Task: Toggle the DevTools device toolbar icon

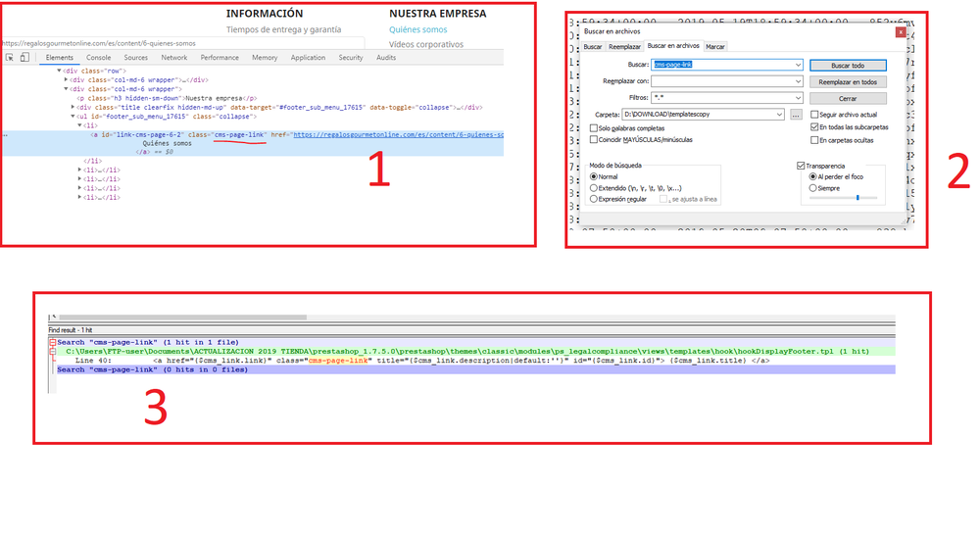Action: [x=24, y=58]
